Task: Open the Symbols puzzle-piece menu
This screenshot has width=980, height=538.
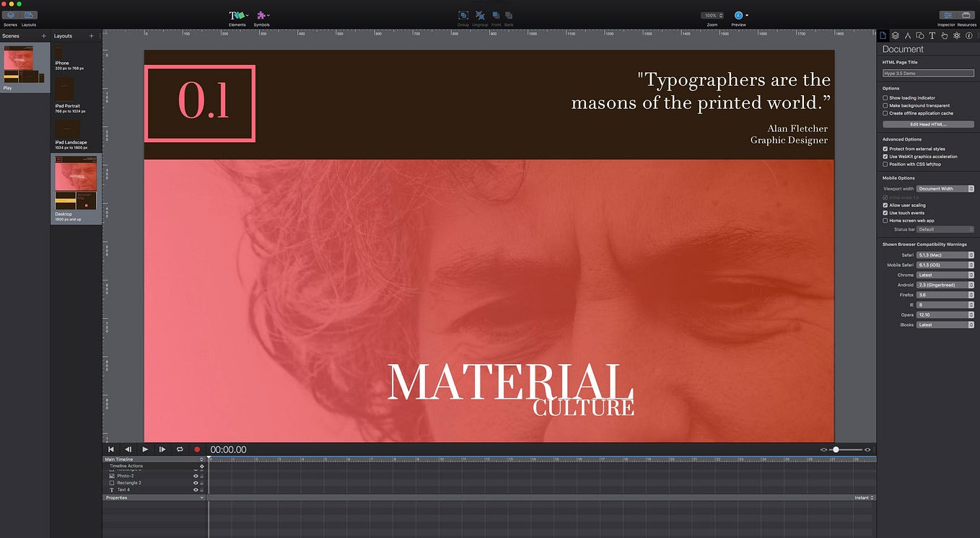Action: [x=263, y=15]
